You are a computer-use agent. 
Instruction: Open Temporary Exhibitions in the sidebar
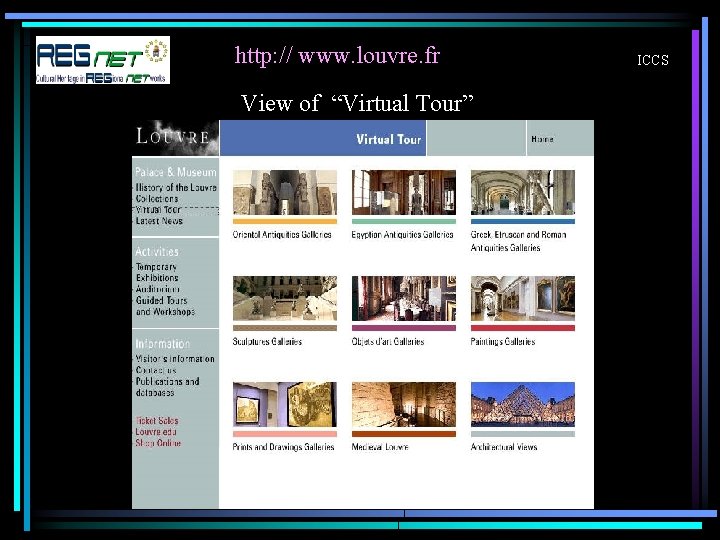[157, 272]
